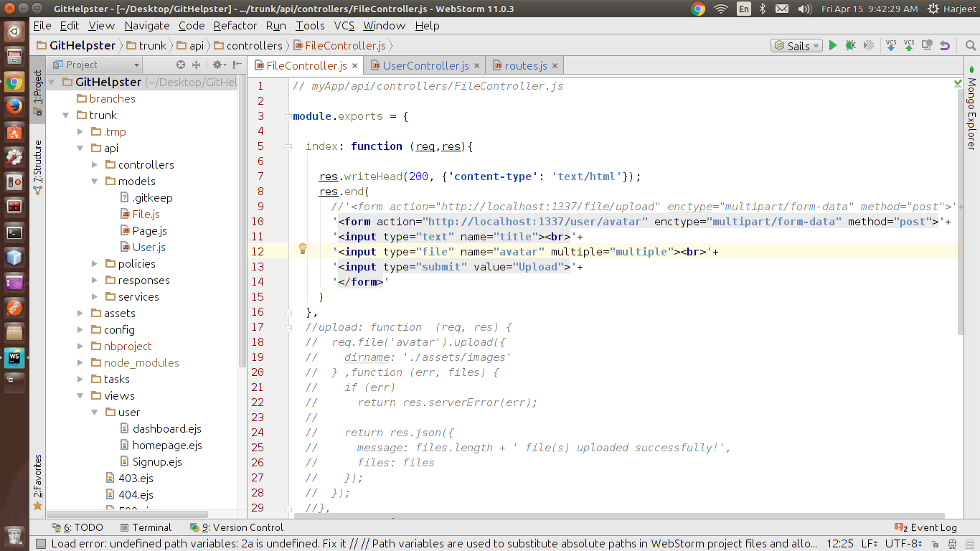Viewport: 980px width, 551px height.
Task: Collapse the trunk folder in the tree
Action: tap(65, 116)
